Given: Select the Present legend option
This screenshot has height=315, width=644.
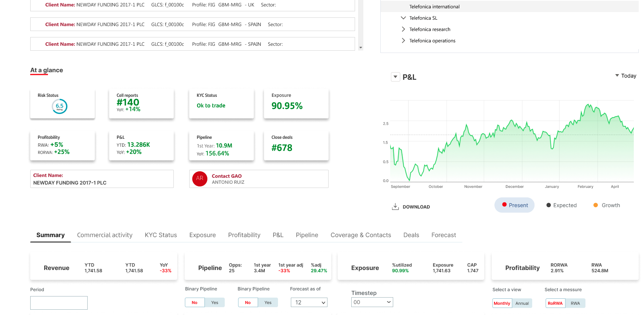Looking at the screenshot, I should pyautogui.click(x=514, y=205).
